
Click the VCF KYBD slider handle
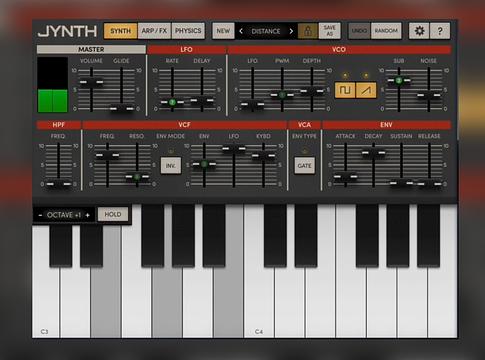[263, 155]
